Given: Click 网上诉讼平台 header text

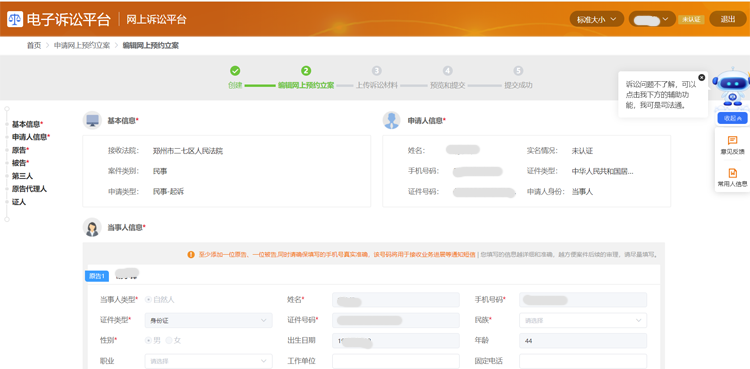Looking at the screenshot, I should (x=156, y=20).
